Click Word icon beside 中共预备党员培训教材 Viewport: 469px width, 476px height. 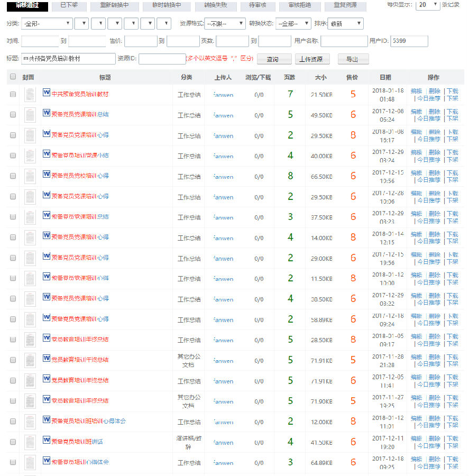pos(47,93)
